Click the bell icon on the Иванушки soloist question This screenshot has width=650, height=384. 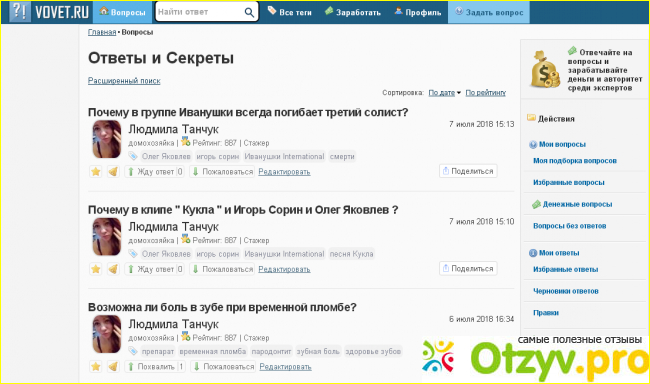(x=113, y=172)
